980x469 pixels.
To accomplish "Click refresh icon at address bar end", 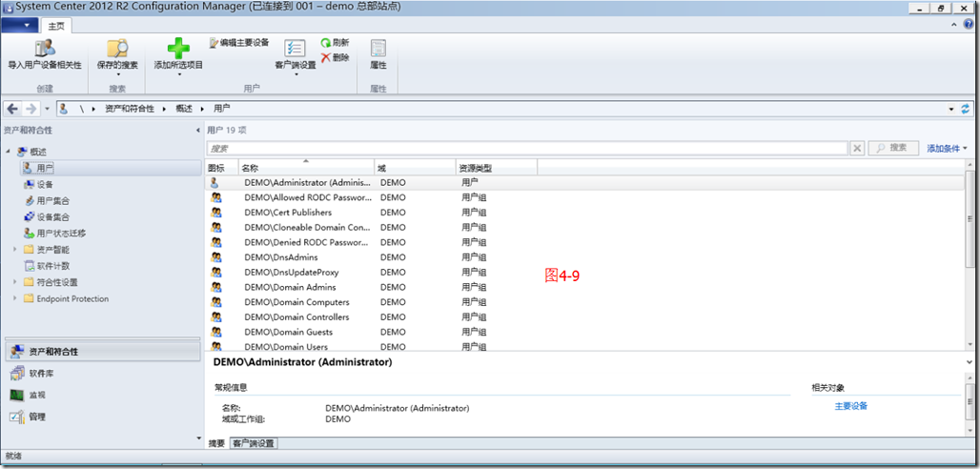I will (966, 108).
